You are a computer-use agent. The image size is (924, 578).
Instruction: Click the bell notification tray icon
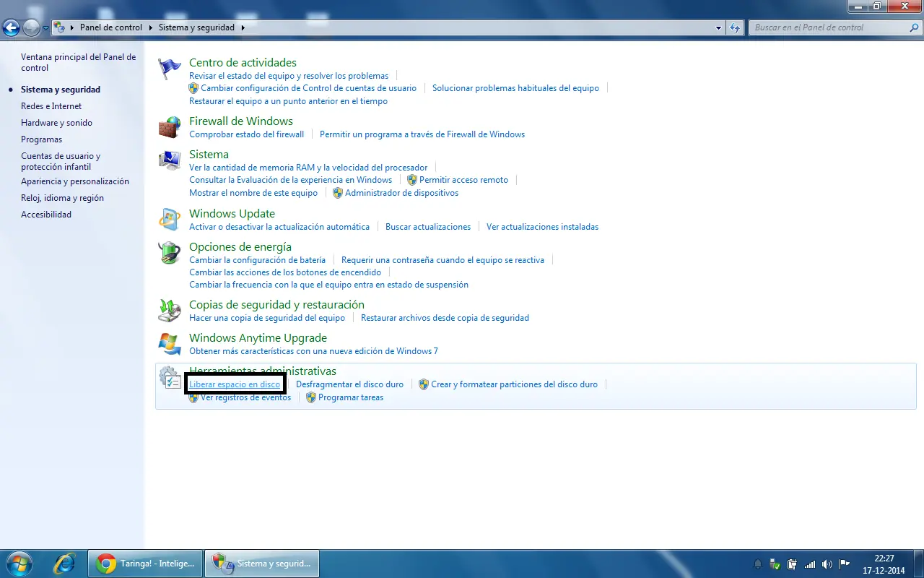[758, 564]
